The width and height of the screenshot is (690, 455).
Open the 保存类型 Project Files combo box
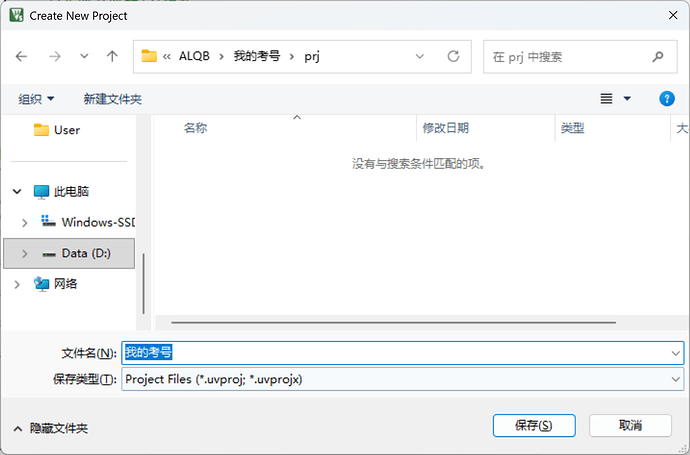coord(403,379)
